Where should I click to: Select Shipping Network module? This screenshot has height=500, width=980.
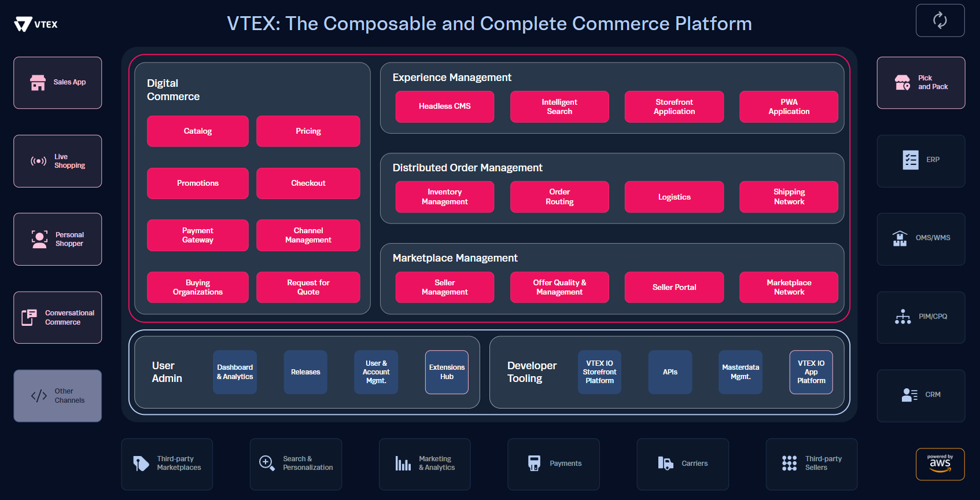[x=789, y=197]
